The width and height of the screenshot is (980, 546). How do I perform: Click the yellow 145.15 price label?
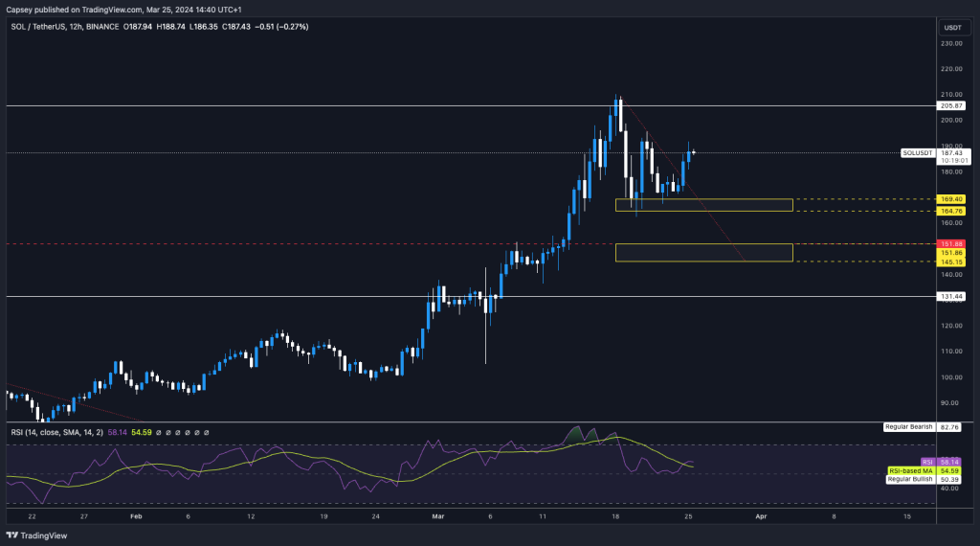coord(951,262)
